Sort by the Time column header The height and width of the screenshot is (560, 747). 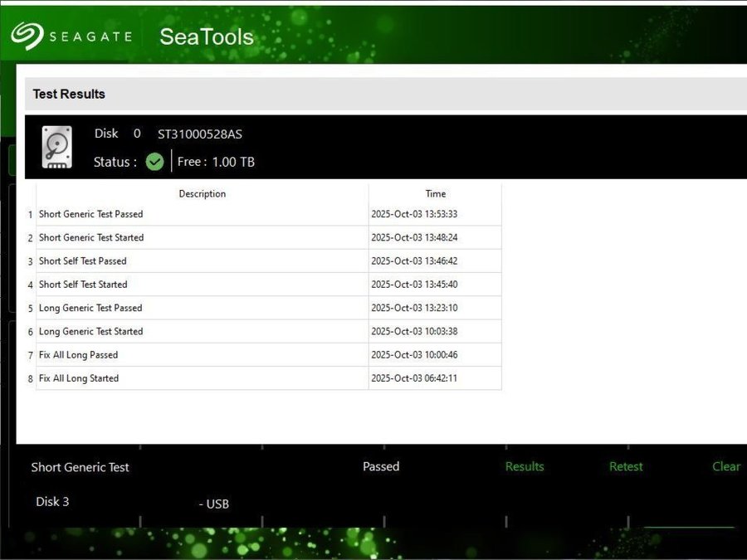pyautogui.click(x=435, y=194)
